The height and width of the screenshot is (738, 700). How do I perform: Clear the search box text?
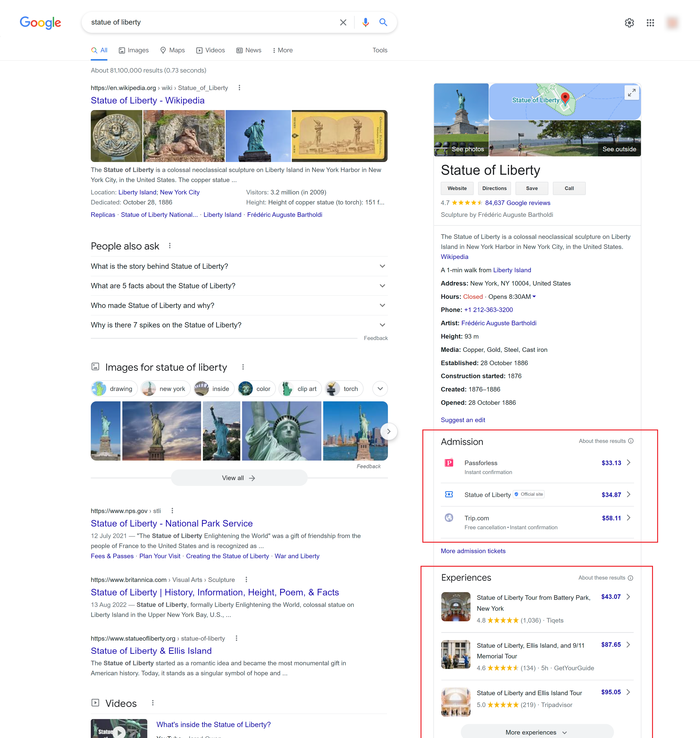coord(343,22)
